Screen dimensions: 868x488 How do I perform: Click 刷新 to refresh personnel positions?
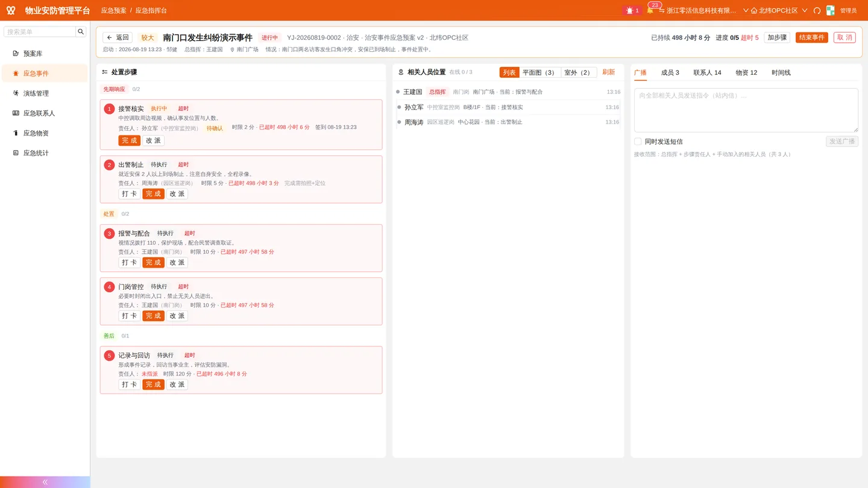[609, 72]
